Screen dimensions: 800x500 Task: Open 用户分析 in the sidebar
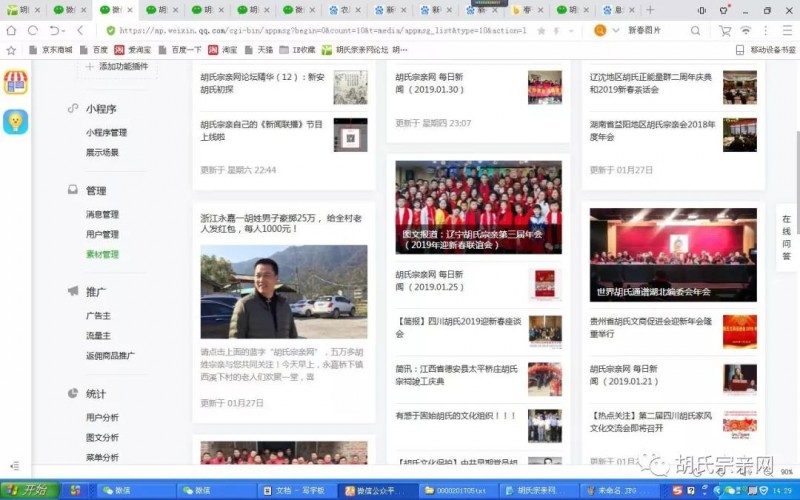[x=102, y=417]
